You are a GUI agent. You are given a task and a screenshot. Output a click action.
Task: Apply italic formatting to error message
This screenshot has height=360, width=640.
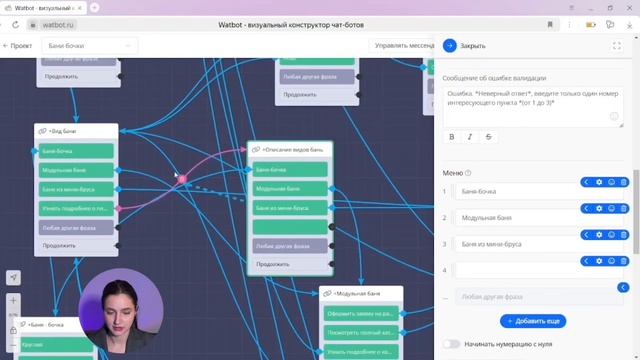(470, 137)
